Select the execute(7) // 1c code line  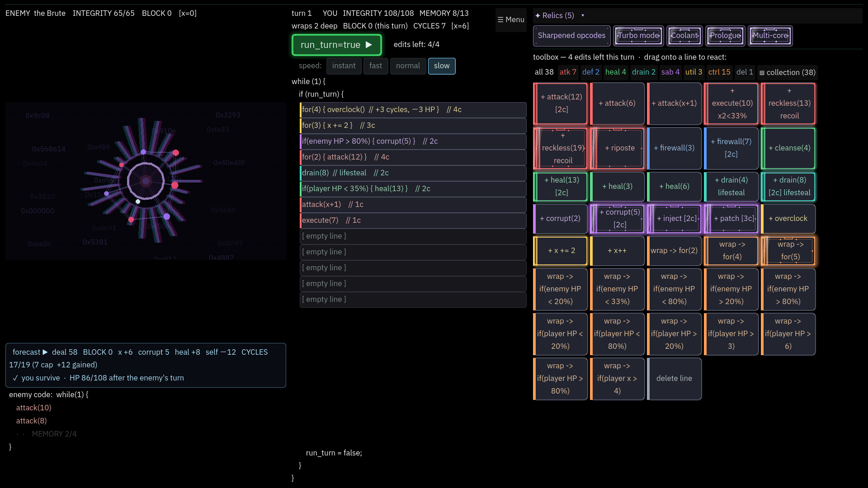[413, 221]
